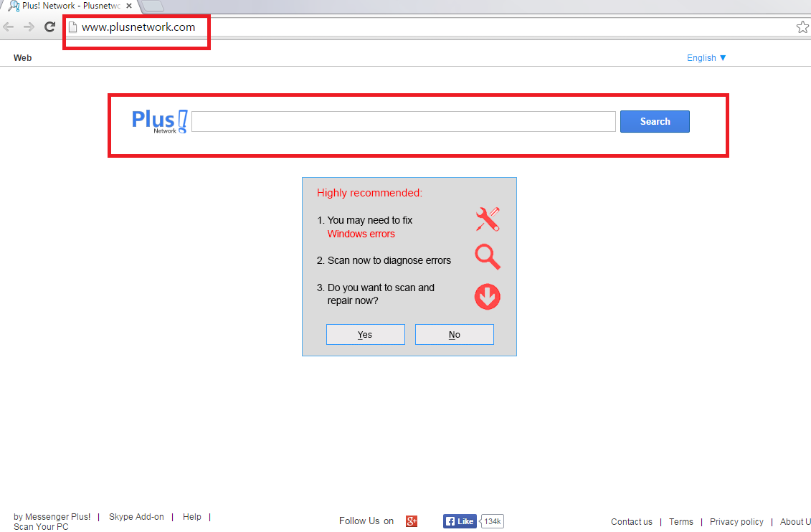
Task: Reload the page with the refresh icon
Action: pyautogui.click(x=49, y=27)
